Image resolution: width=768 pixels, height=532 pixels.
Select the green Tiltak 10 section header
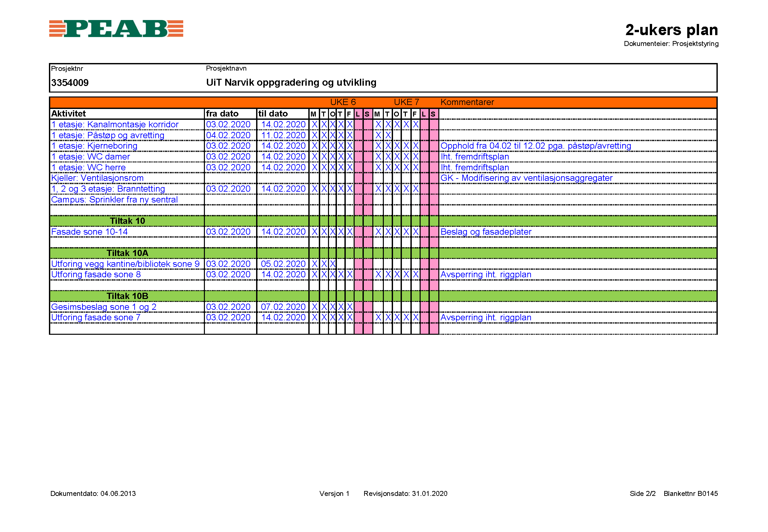pos(127,221)
